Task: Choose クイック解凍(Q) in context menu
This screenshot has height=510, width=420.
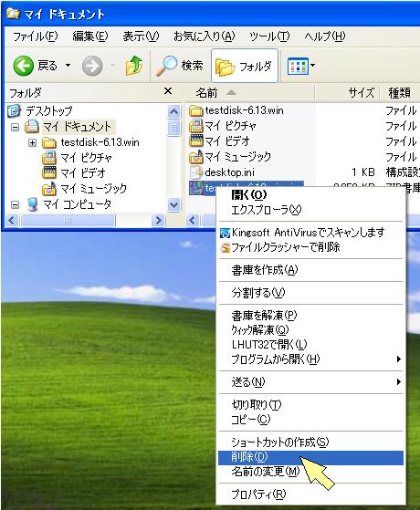Action: click(x=311, y=330)
